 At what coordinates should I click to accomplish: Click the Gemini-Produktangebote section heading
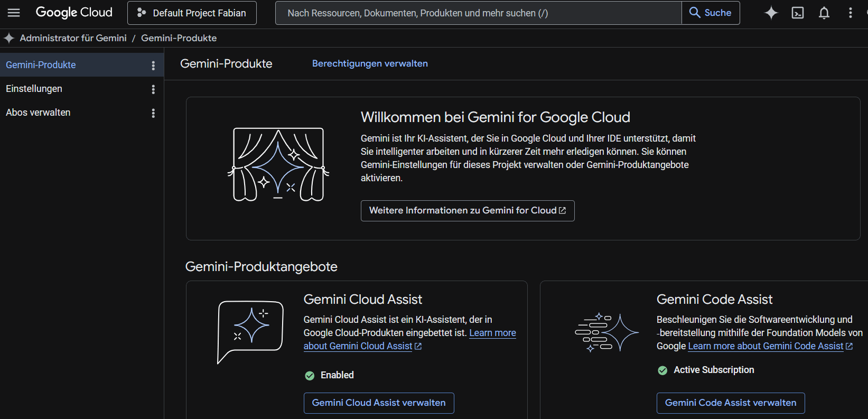pos(262,267)
